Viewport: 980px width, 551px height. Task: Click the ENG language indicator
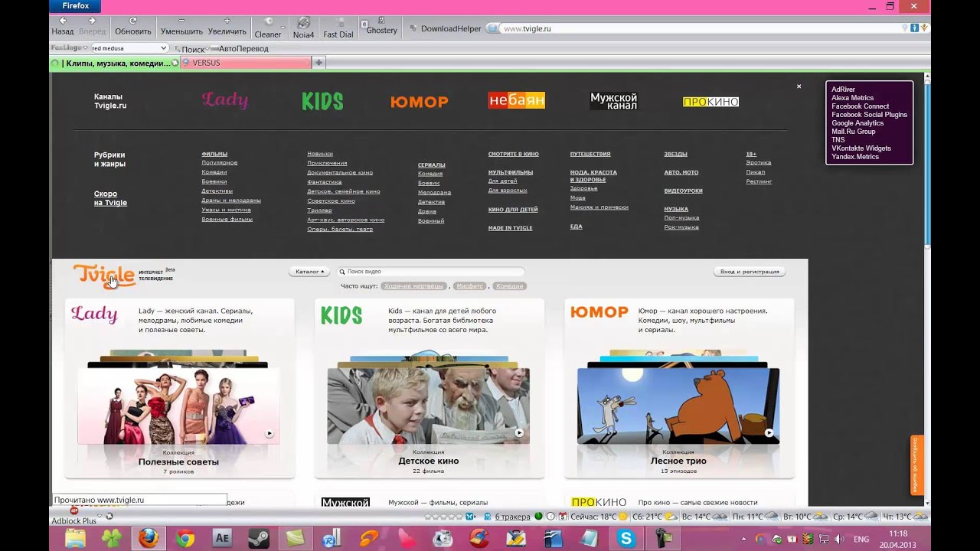pyautogui.click(x=861, y=539)
